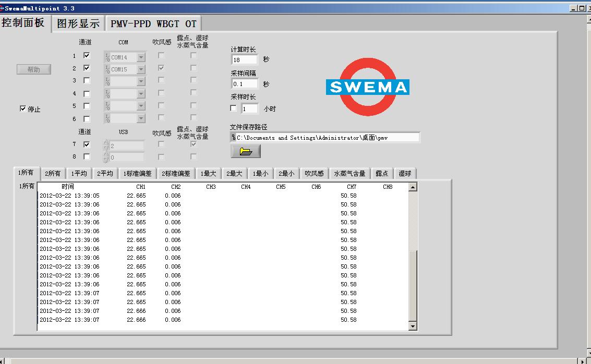Enable channel 3 checkbox
The width and height of the screenshot is (591, 364).
point(87,80)
